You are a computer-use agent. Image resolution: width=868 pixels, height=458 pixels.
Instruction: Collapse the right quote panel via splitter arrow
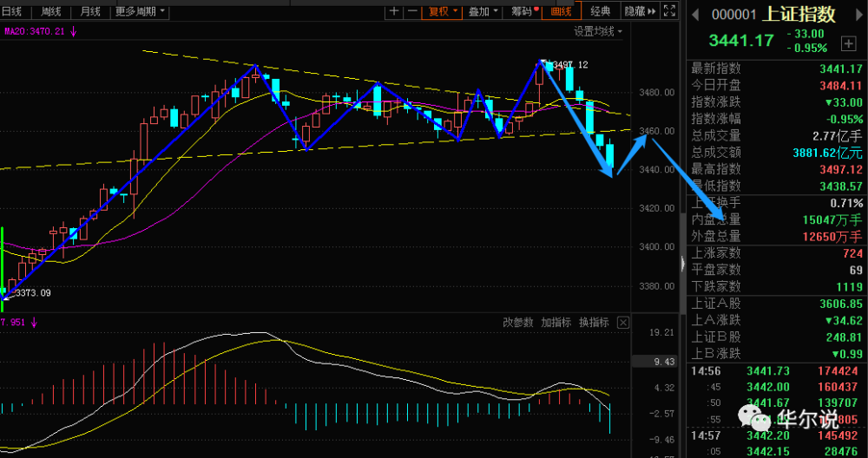click(682, 263)
